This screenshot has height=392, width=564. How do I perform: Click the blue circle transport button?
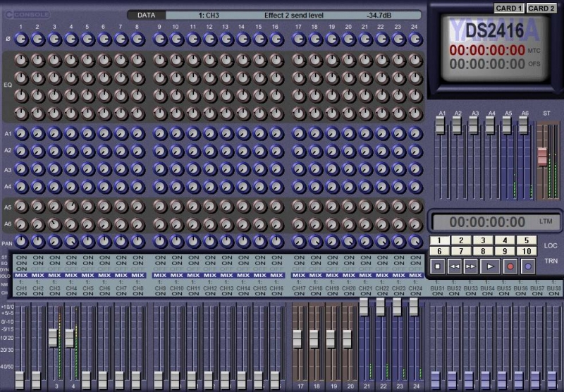click(x=527, y=267)
